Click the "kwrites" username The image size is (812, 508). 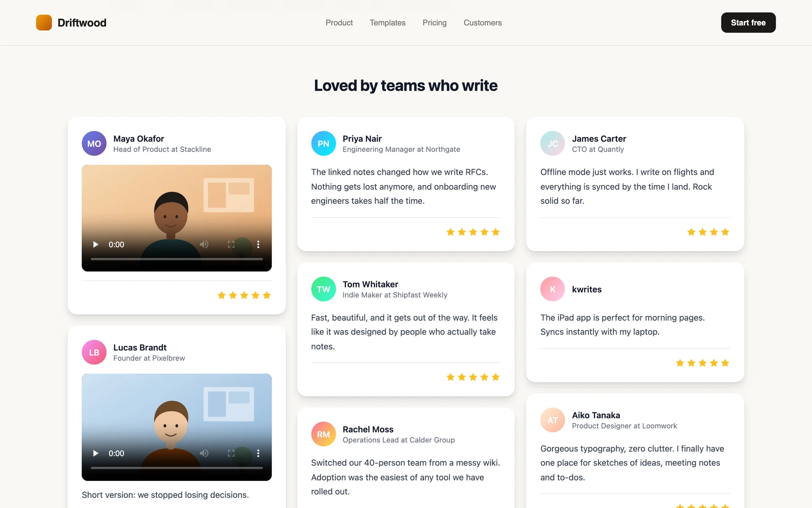[x=587, y=289]
